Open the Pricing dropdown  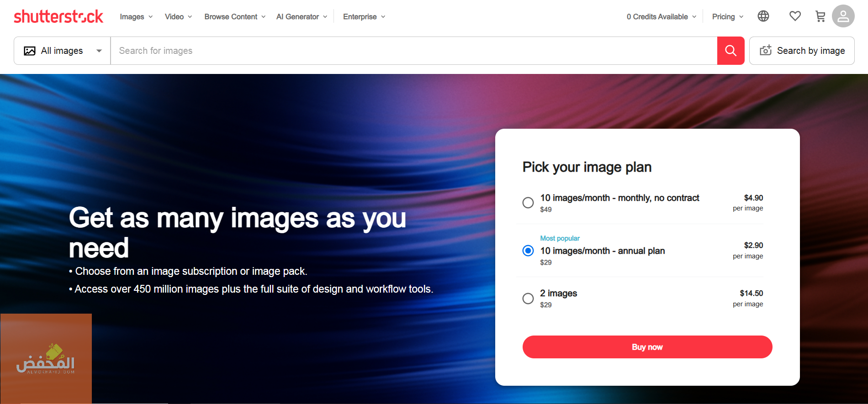coord(728,17)
